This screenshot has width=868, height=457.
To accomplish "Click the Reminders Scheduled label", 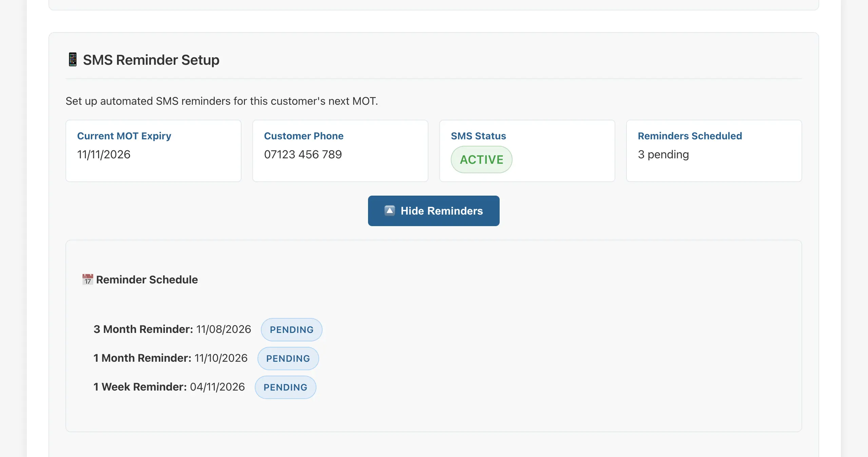I will point(690,136).
